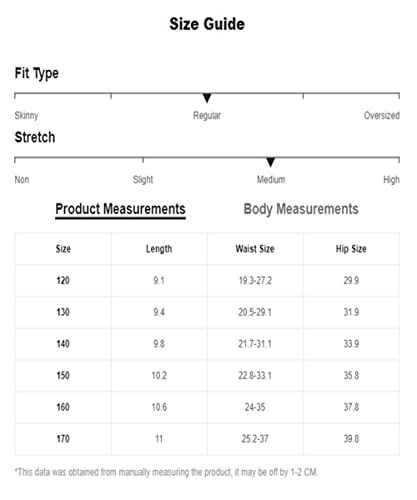Click the Fit Type Regular triangle marker

(207, 98)
